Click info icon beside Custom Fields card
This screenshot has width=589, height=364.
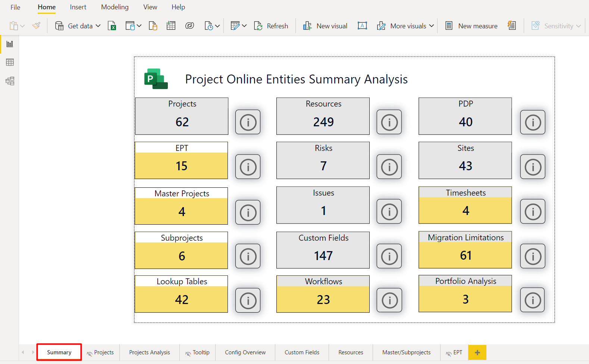pyautogui.click(x=389, y=256)
